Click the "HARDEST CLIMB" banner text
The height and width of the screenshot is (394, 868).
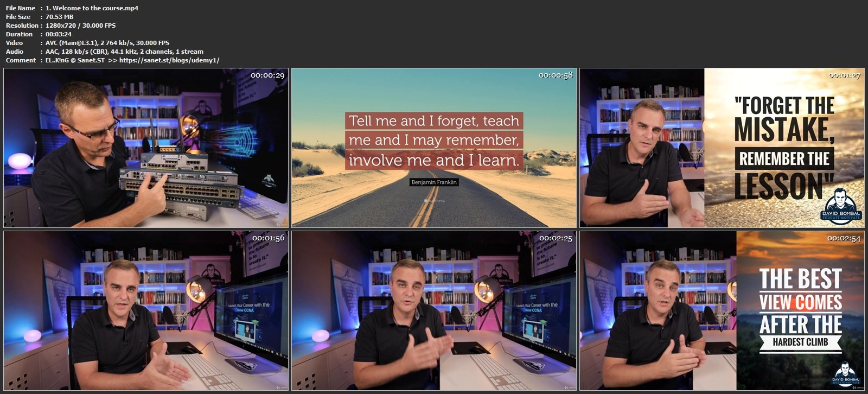coord(800,342)
